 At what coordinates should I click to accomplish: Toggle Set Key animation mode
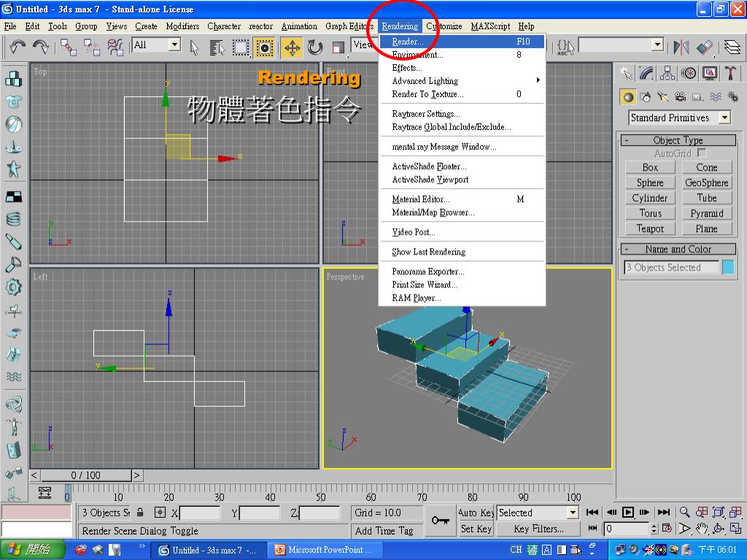(476, 529)
